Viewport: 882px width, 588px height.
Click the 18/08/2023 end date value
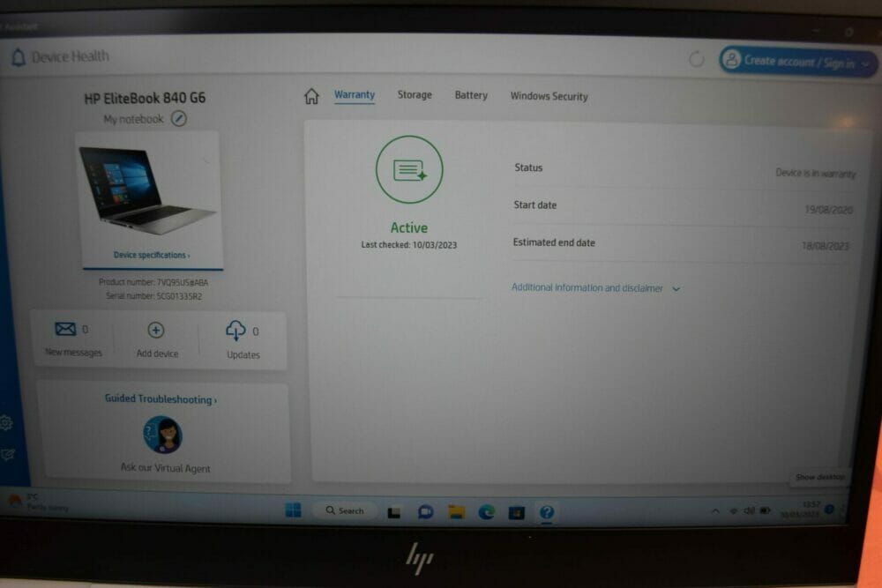click(x=826, y=246)
